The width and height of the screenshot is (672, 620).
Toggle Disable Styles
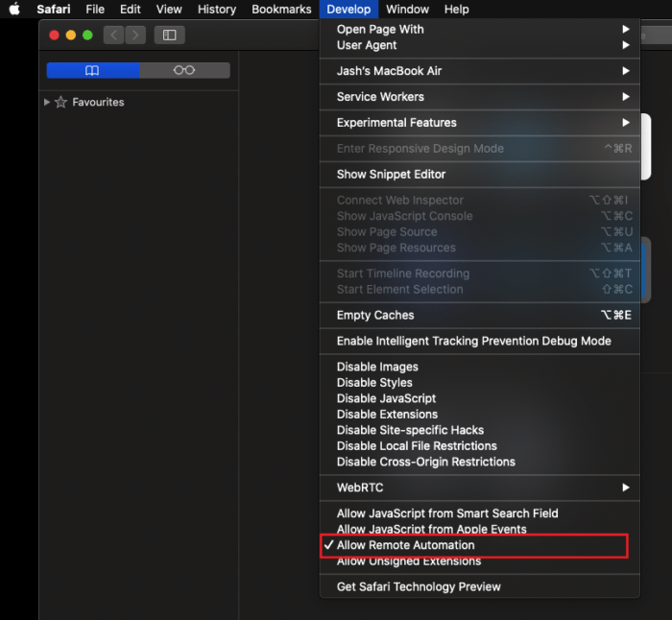(480, 383)
